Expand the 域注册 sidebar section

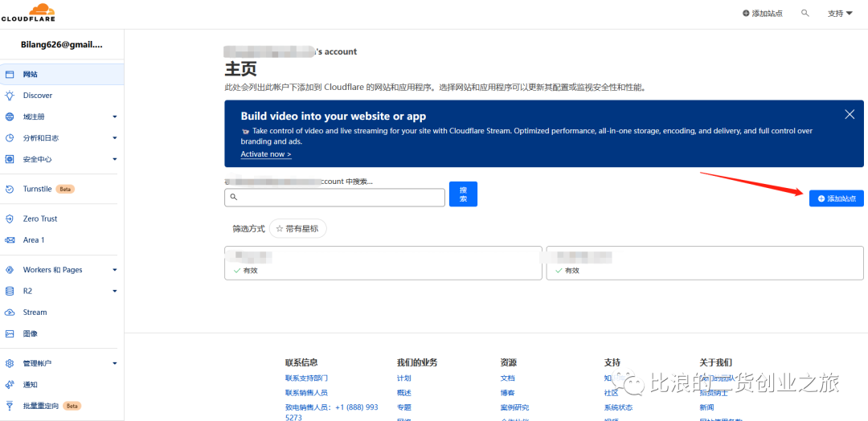115,116
